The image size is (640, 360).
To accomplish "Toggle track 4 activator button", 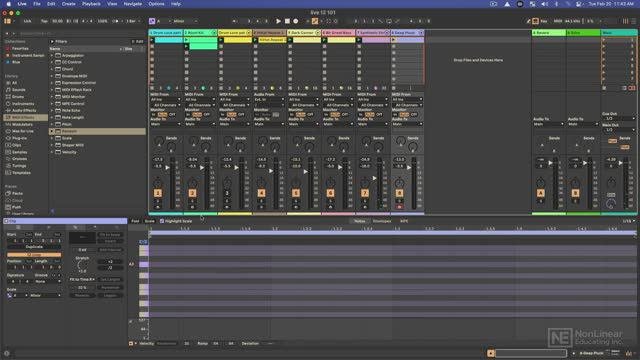I will 261,193.
